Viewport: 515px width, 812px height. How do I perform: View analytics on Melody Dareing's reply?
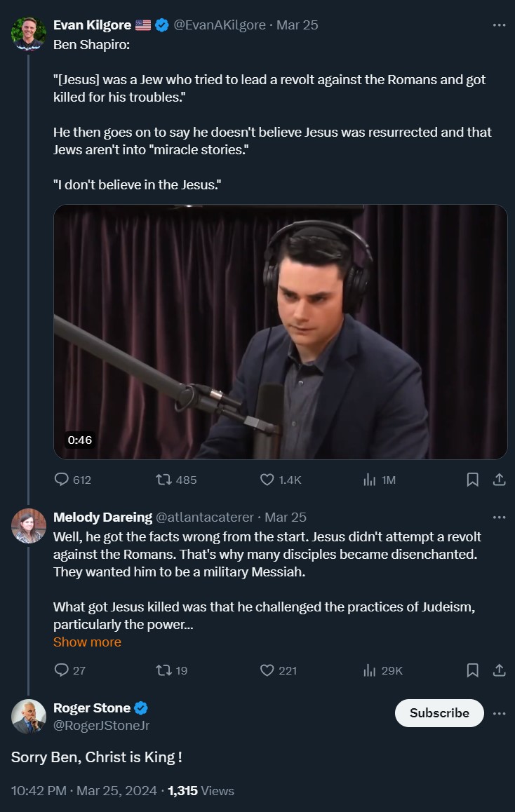click(x=370, y=670)
